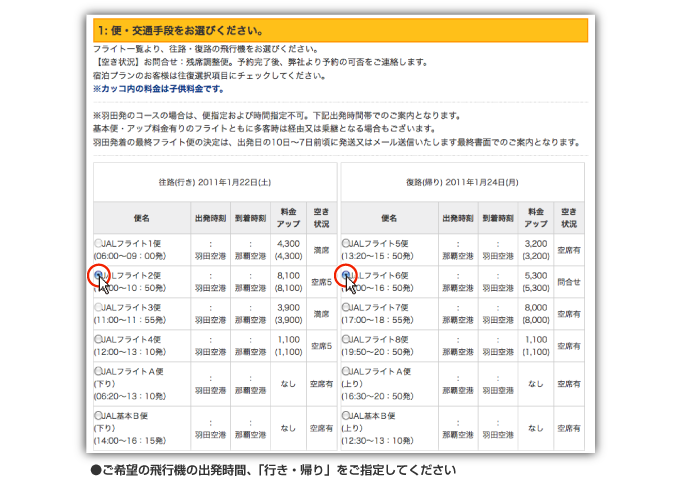Screen dimensions: 688x490
Task: Click 満席 status of JALフライト1便
Action: point(321,250)
